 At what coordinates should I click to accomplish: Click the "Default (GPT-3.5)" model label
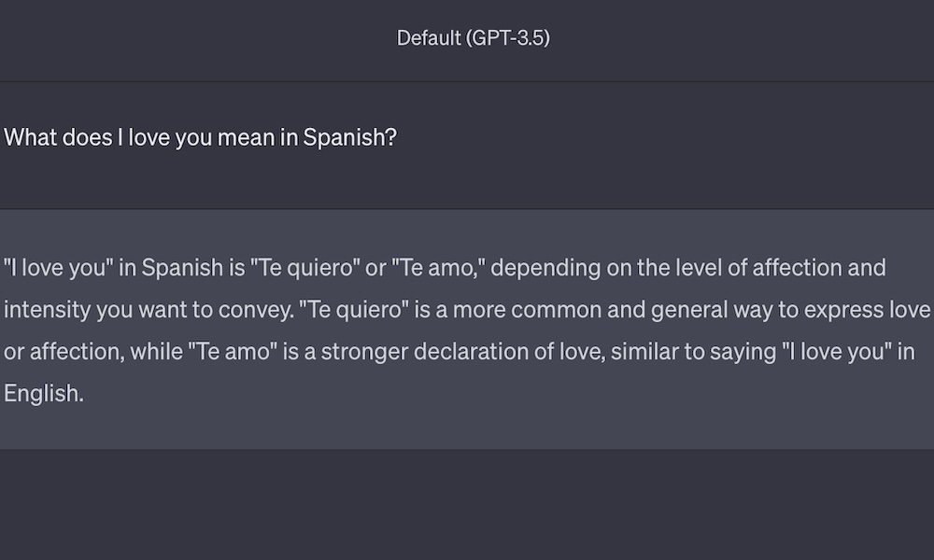tap(473, 38)
